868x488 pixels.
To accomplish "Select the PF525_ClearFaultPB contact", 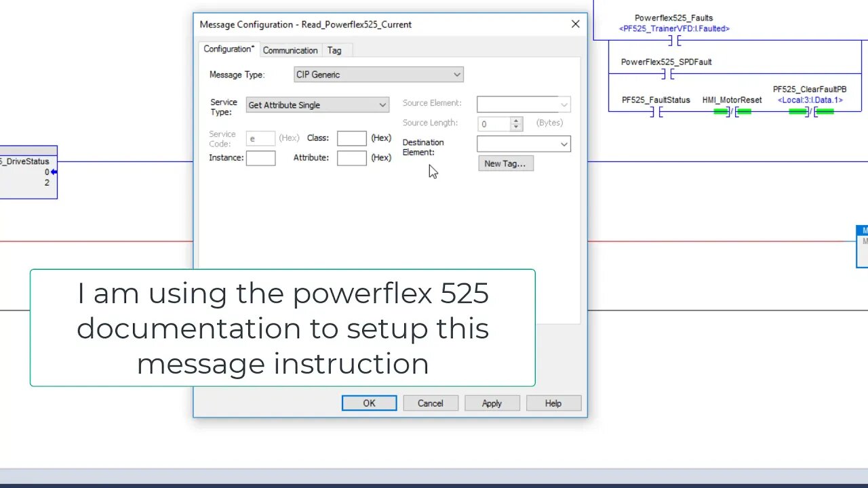I will [811, 111].
